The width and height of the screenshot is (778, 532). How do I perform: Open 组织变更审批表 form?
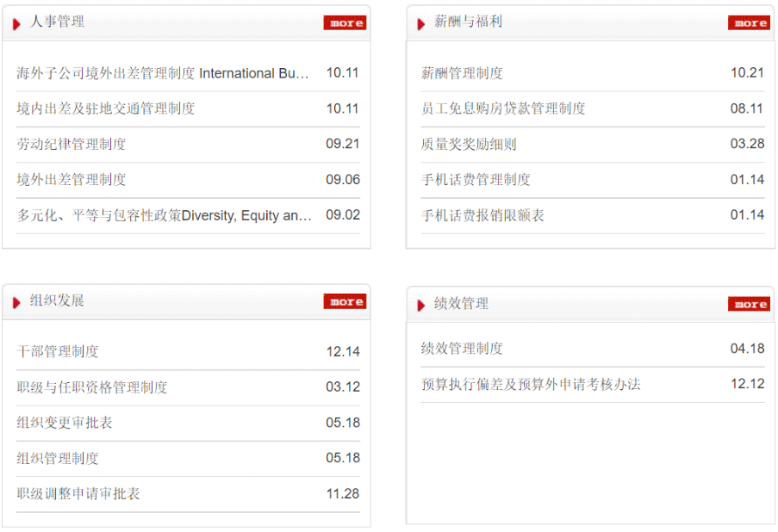pos(65,423)
